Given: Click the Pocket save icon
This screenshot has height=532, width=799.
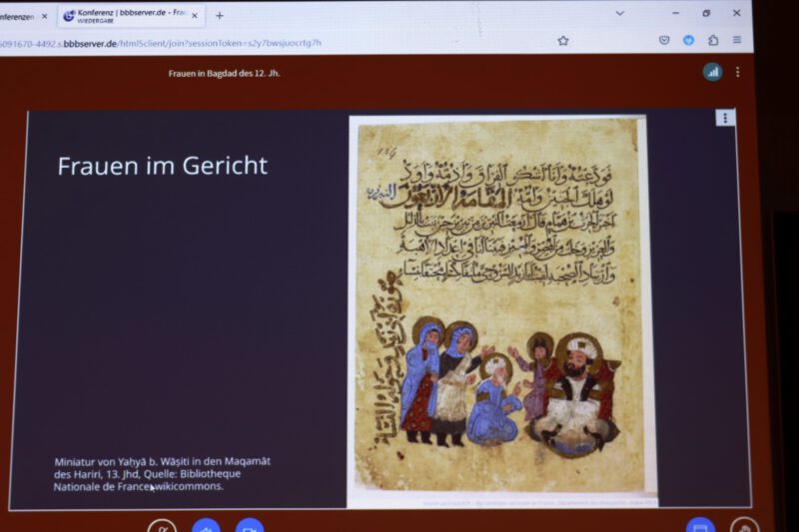Looking at the screenshot, I should point(664,40).
